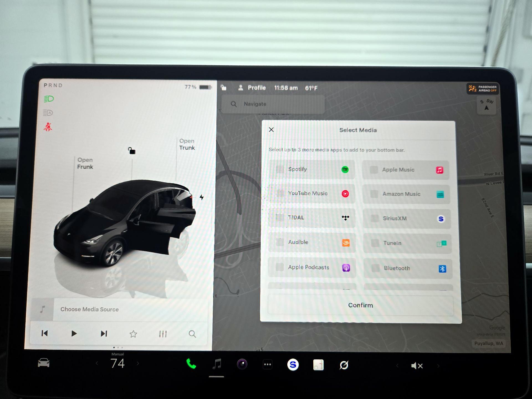Image resolution: width=532 pixels, height=399 pixels.
Task: Enable the Bluetooth media checkbox
Action: (375, 268)
